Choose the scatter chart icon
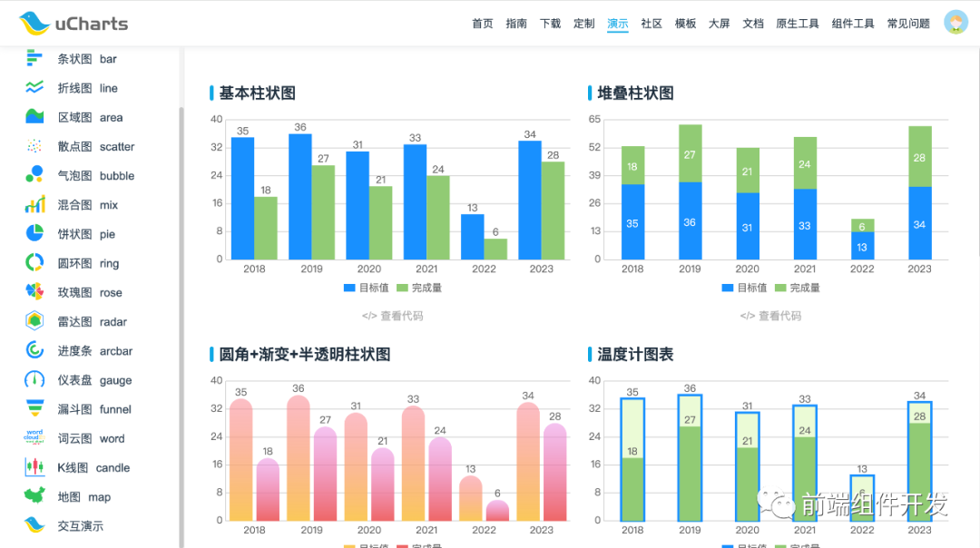This screenshot has width=980, height=548. tap(34, 146)
